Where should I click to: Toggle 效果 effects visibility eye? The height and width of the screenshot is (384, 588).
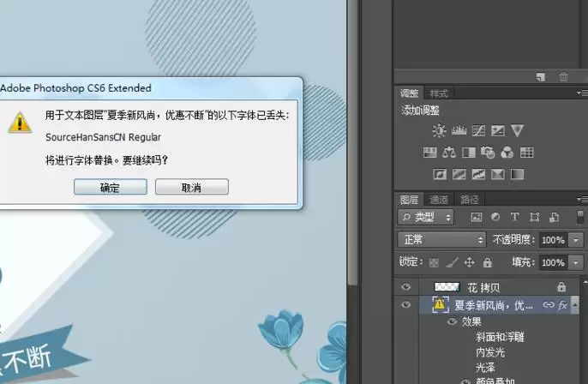click(x=453, y=321)
